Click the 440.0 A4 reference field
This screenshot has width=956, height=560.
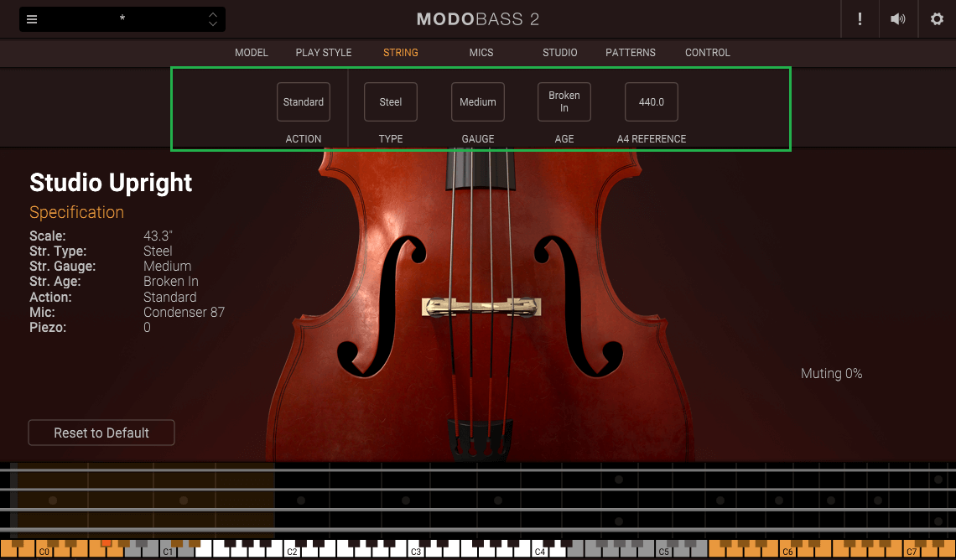(651, 101)
